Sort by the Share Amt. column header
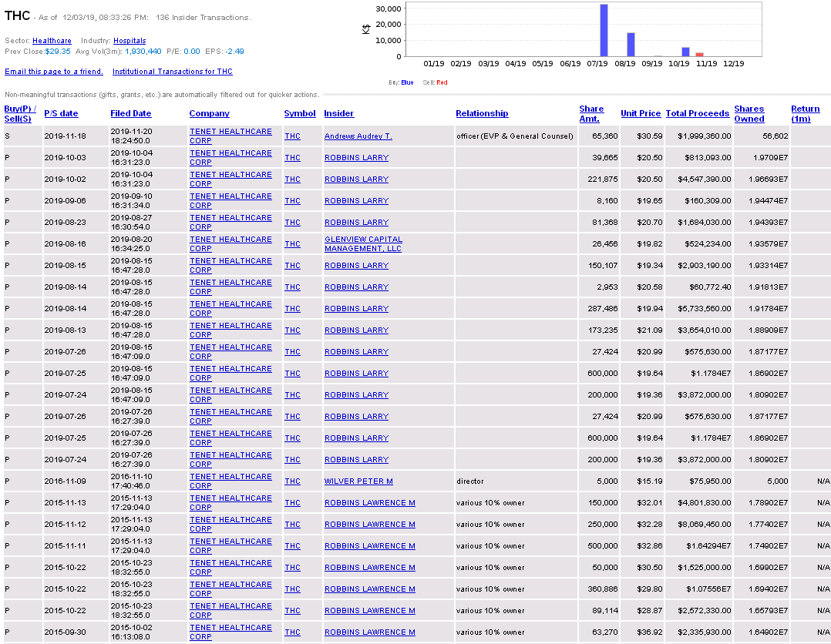This screenshot has width=831, height=644. [591, 114]
